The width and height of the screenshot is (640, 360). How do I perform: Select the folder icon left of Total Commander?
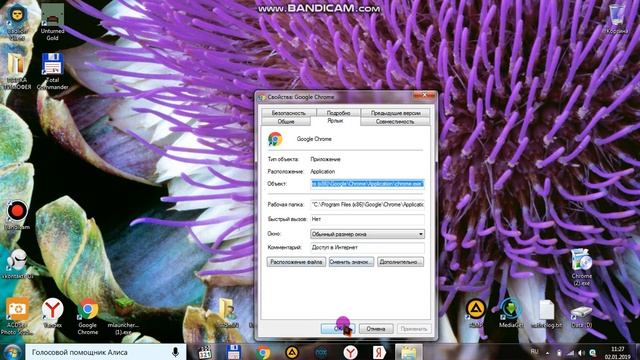(17, 71)
